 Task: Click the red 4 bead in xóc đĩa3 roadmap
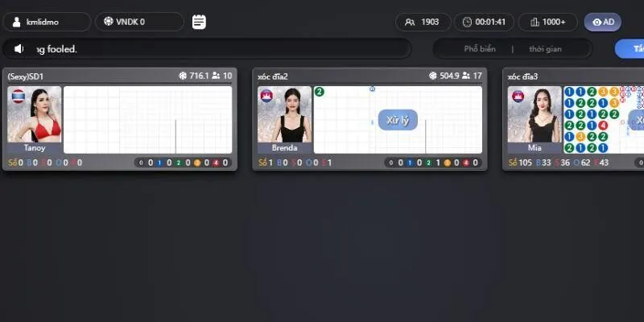pos(603,126)
